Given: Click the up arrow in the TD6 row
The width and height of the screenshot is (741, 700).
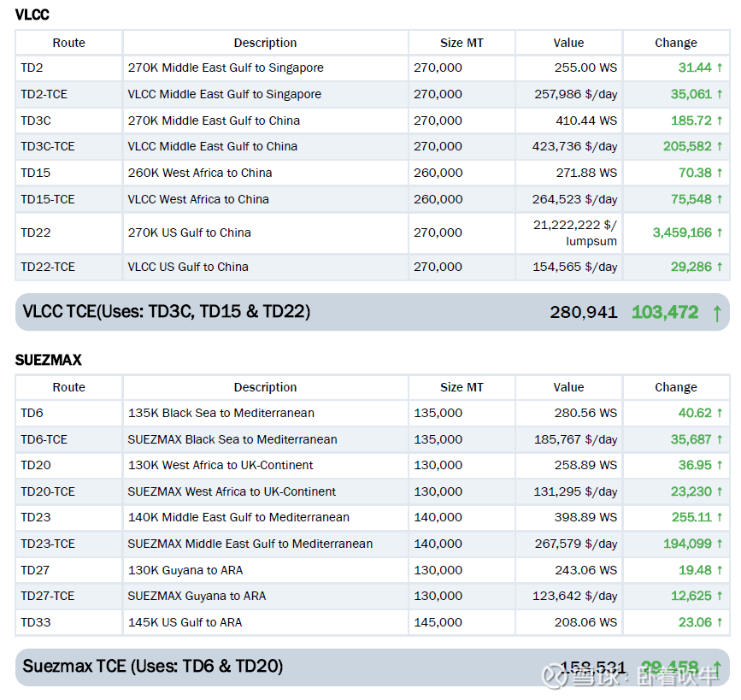Looking at the screenshot, I should tap(720, 414).
